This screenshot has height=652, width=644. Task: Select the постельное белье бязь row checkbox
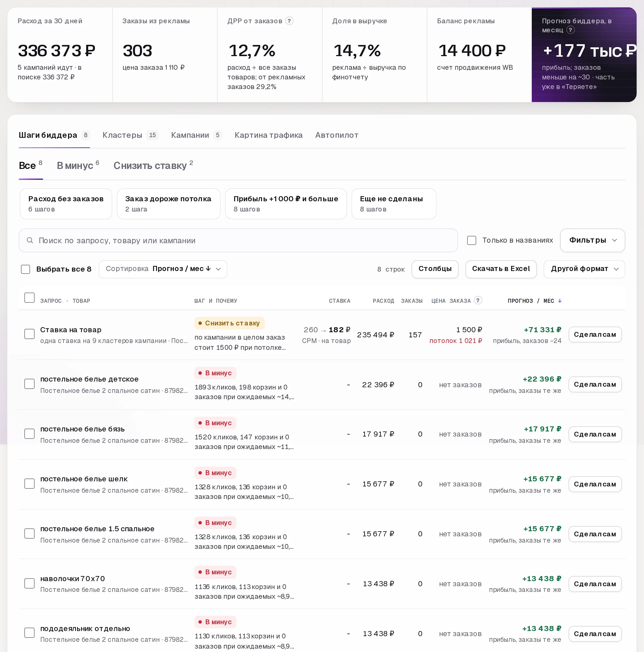[29, 434]
